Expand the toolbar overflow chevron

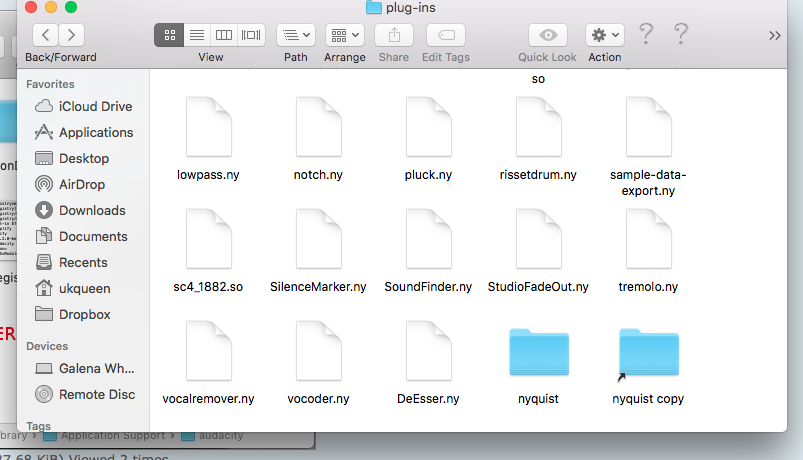click(775, 35)
